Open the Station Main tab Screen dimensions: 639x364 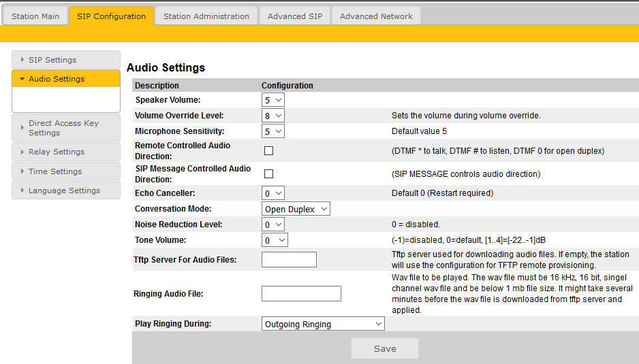click(35, 16)
